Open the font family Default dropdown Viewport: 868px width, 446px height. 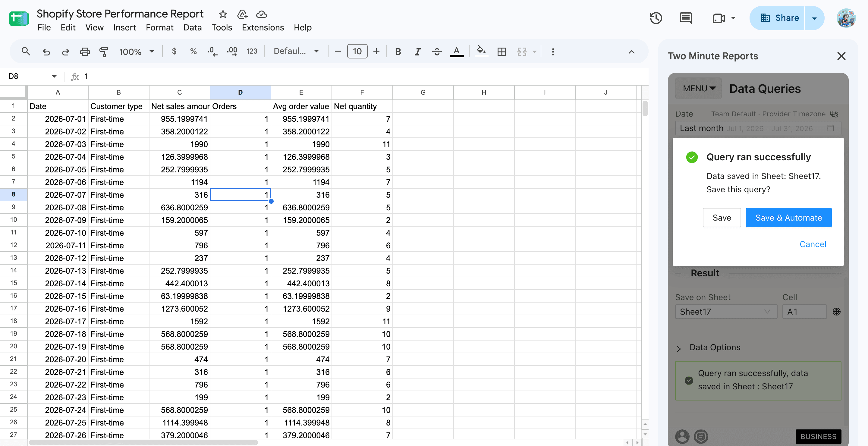coord(296,51)
